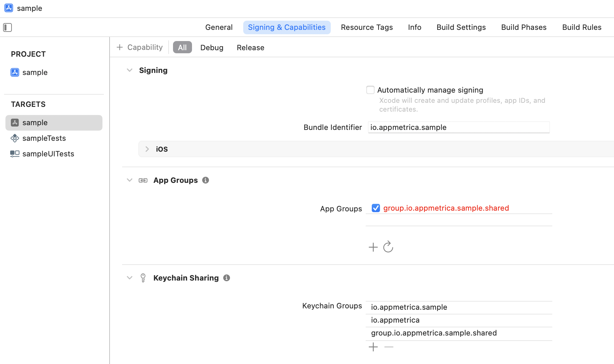
Task: Open the Resource Tags tab
Action: pyautogui.click(x=367, y=27)
